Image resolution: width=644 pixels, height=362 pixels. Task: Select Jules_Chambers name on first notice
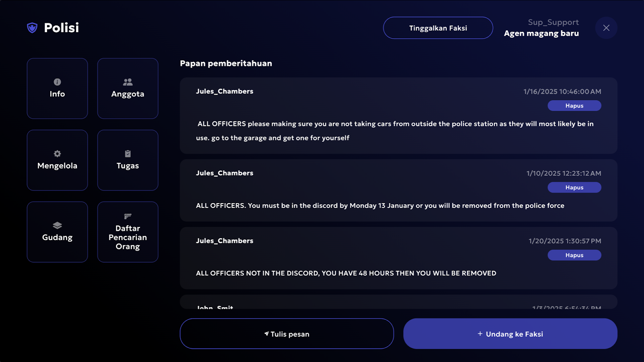225,91
